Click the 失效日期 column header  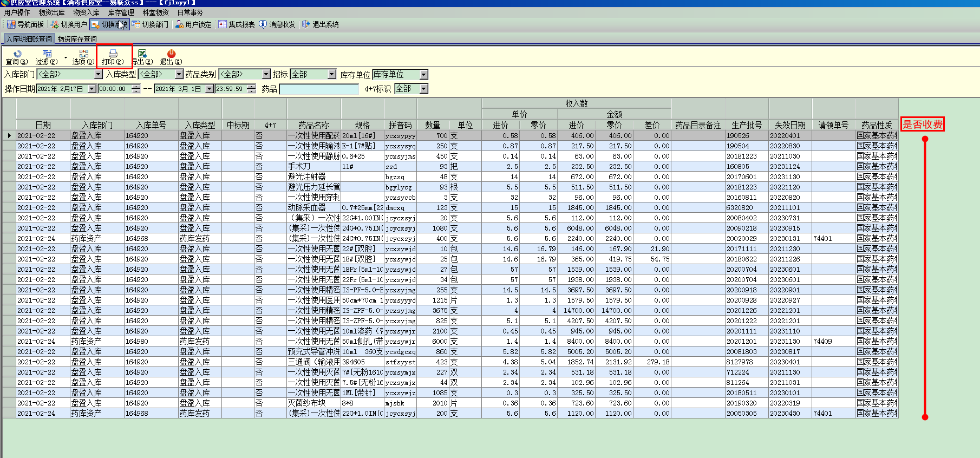click(x=790, y=125)
